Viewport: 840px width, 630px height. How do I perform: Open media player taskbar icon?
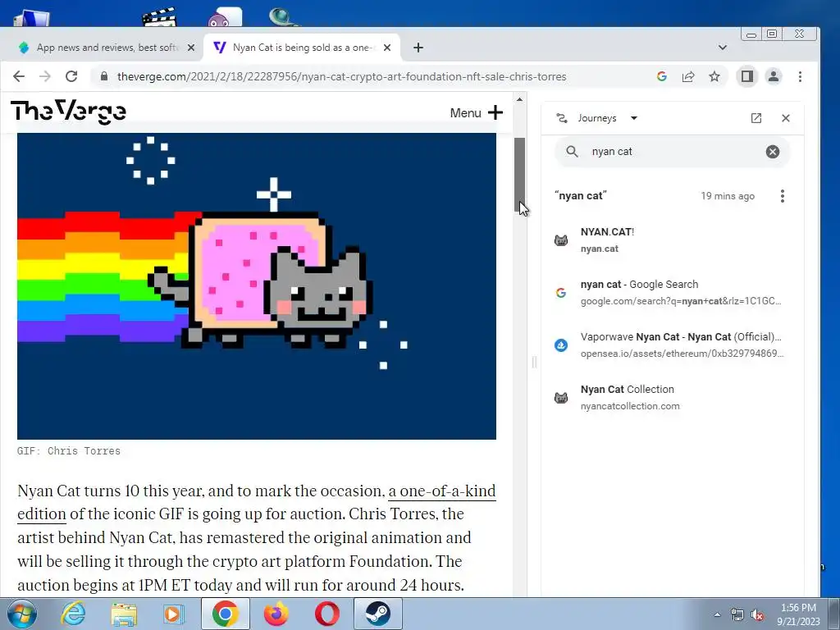pos(174,614)
